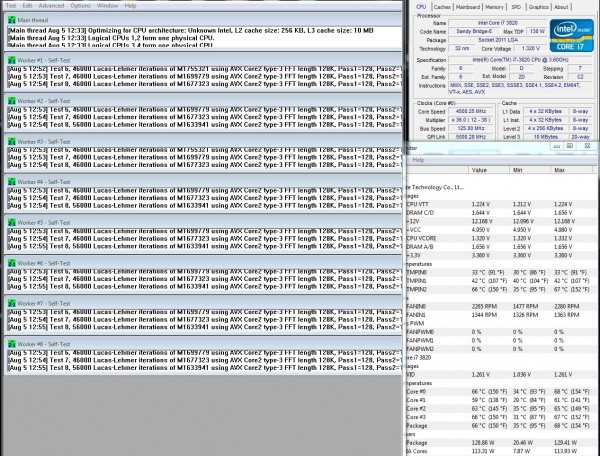Open the Test menu in Prime95
Screen dimensions: 600x456
(x=11, y=6)
